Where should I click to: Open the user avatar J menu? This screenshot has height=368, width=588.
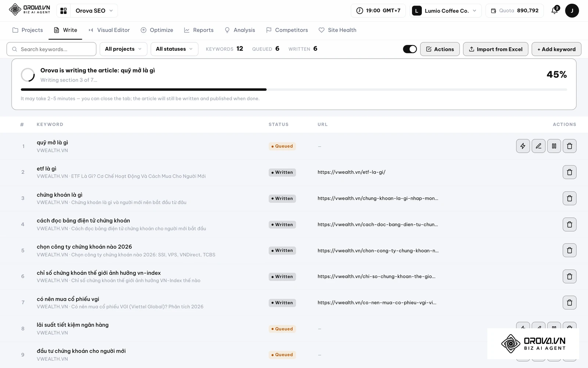click(572, 11)
